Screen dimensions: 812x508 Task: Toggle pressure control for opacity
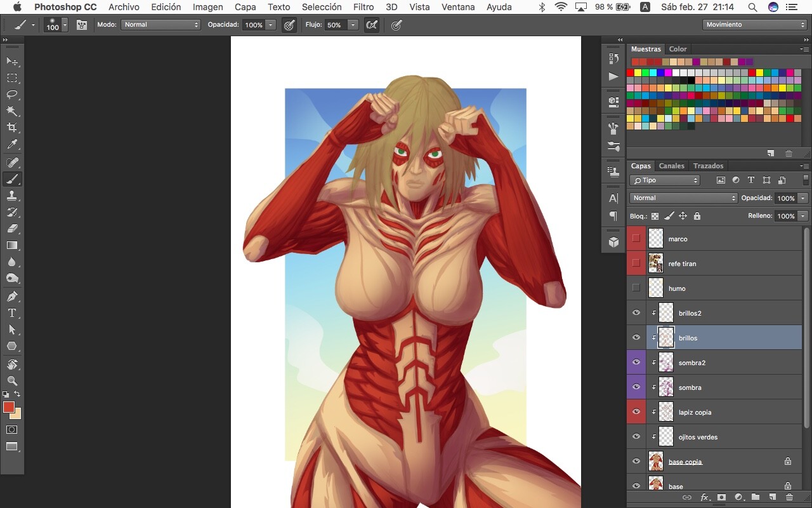(x=289, y=25)
